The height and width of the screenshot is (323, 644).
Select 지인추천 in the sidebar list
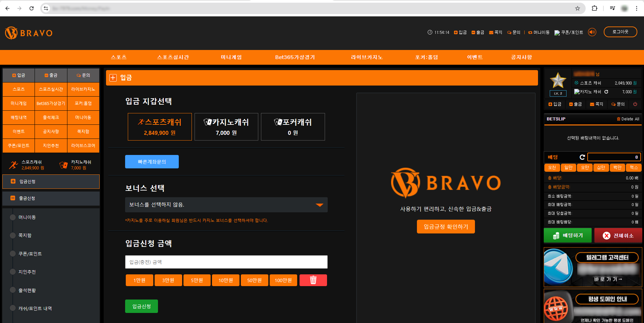coord(27,272)
